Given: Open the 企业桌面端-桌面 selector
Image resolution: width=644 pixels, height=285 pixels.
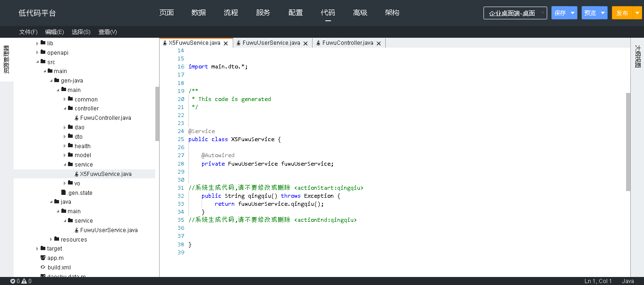Looking at the screenshot, I should point(515,13).
